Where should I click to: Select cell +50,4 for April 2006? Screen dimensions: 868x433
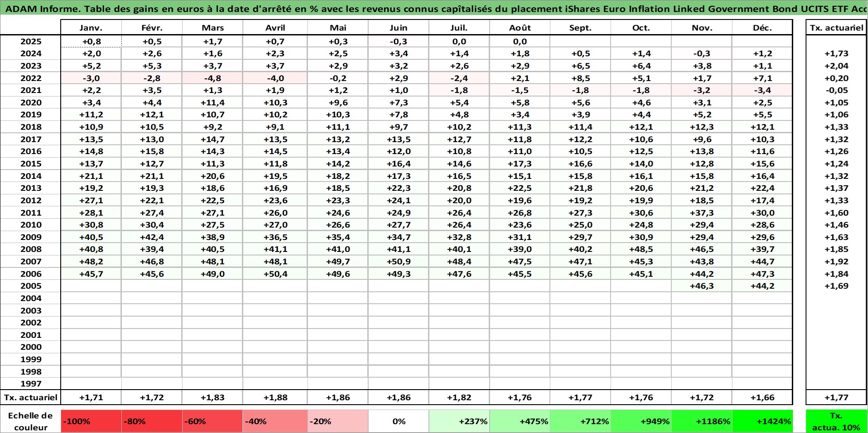pos(275,274)
